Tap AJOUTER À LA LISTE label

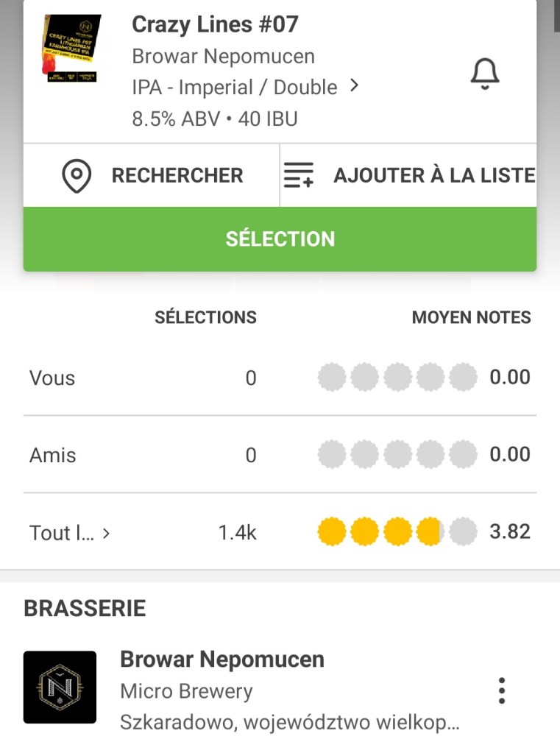pyautogui.click(x=434, y=176)
